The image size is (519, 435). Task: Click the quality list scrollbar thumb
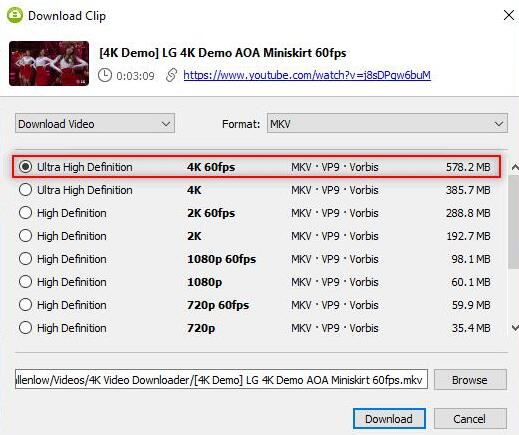point(514,221)
